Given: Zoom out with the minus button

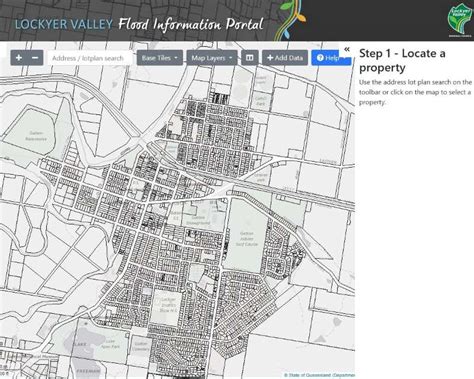Looking at the screenshot, I should click(x=35, y=58).
